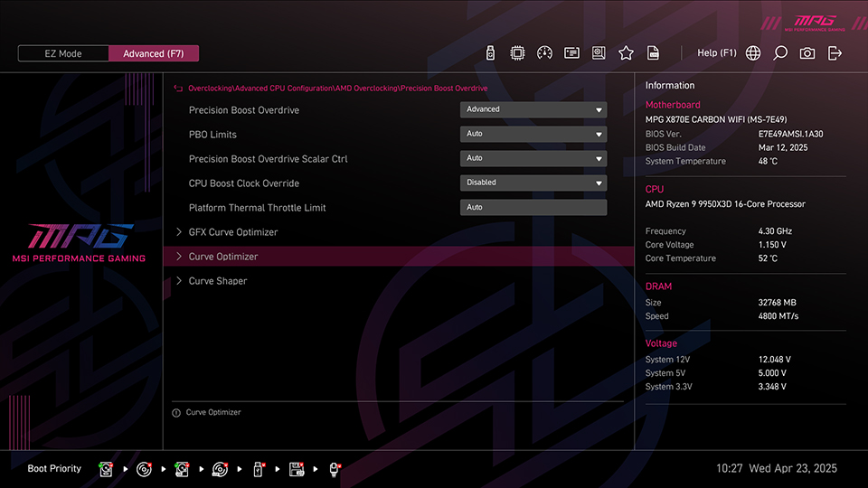Click the Overclocking breadcrumb path
The image size is (868, 488).
tap(337, 89)
